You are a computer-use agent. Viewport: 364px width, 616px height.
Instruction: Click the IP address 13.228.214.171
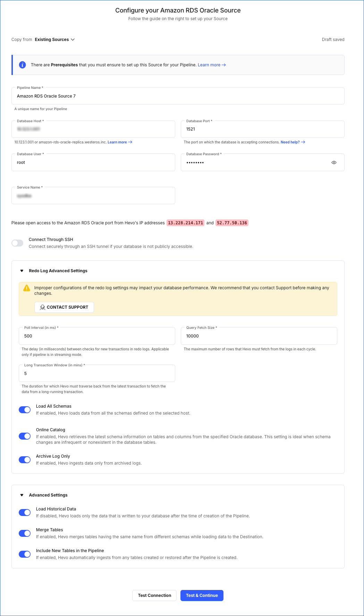[x=186, y=223]
